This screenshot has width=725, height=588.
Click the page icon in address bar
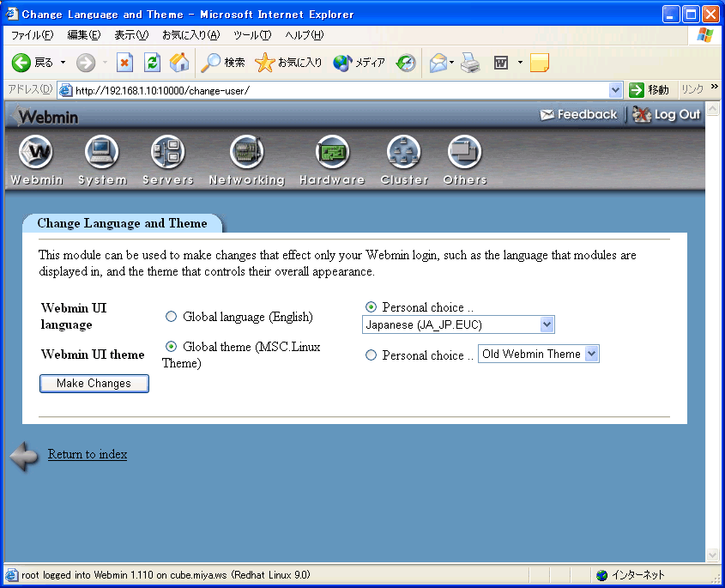[66, 90]
